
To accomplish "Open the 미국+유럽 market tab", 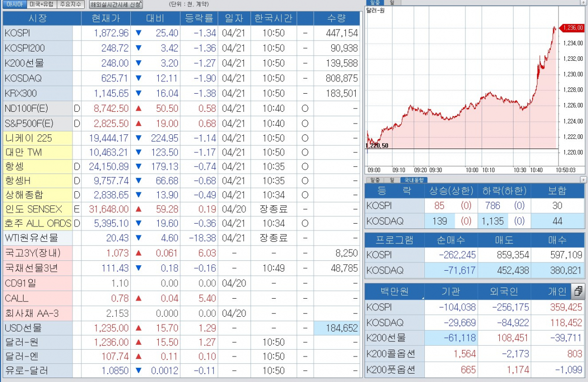I will 42,4.
